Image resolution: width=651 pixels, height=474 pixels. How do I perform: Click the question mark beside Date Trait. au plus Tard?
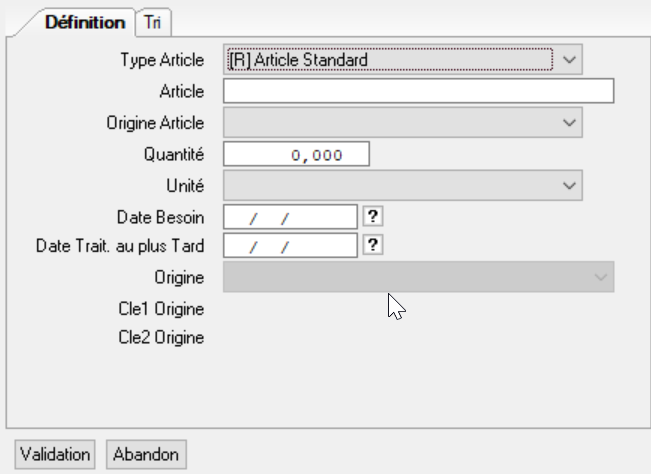[x=374, y=246]
